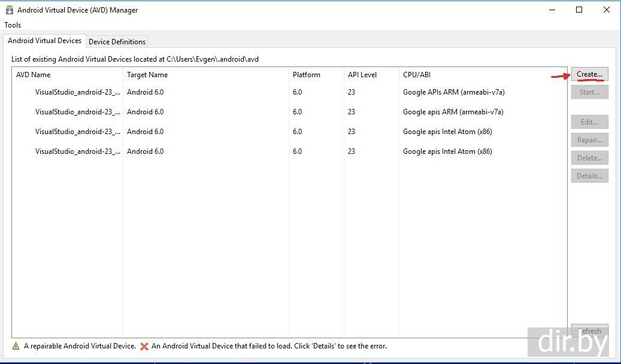
Task: Click the Platform column header
Action: point(307,75)
